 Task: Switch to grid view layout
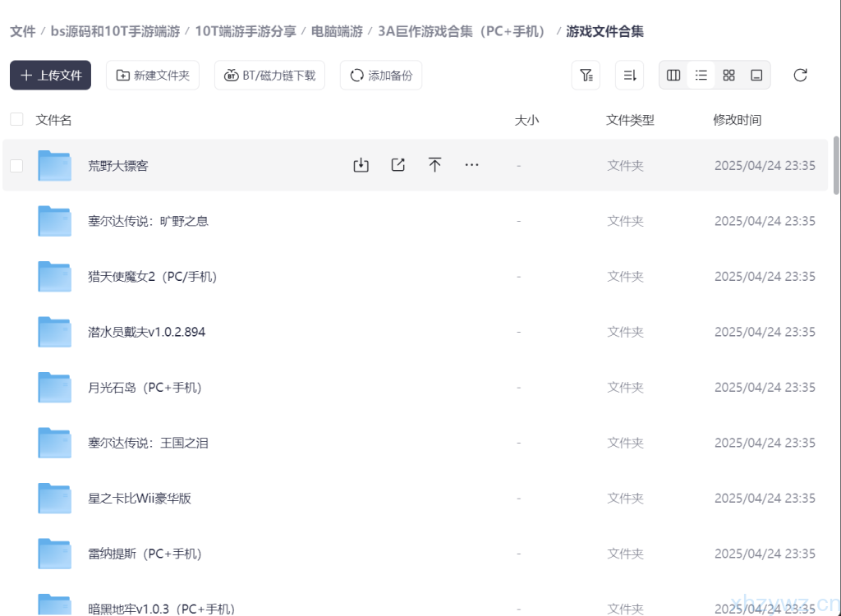click(x=728, y=76)
